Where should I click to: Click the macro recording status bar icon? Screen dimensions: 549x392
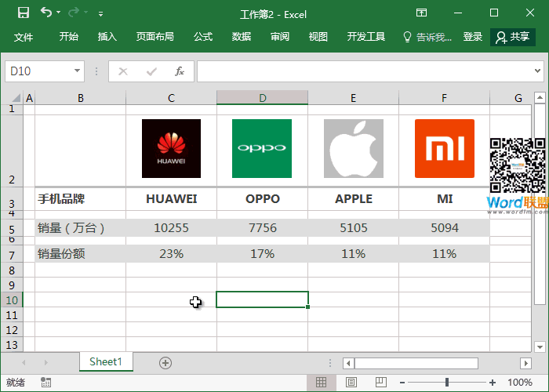tap(45, 383)
